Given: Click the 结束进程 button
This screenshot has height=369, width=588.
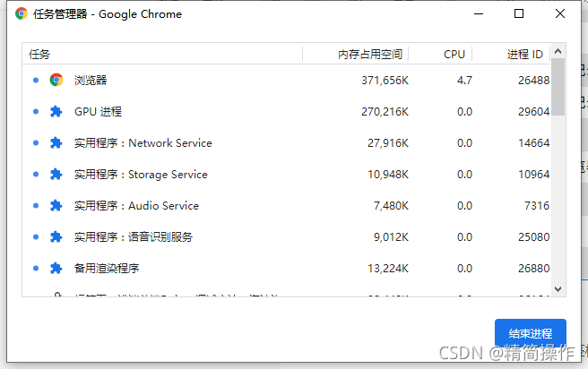Looking at the screenshot, I should click(531, 333).
